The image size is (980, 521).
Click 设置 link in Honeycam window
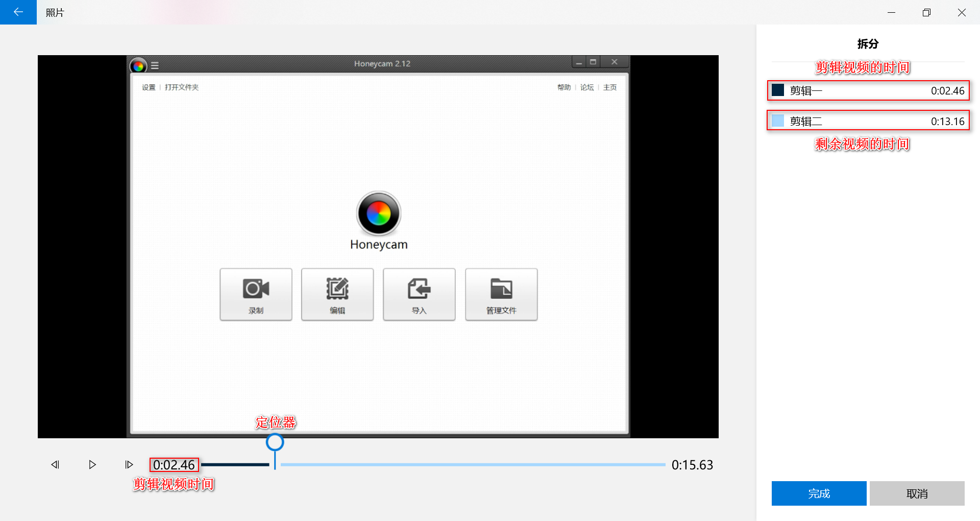[x=149, y=87]
